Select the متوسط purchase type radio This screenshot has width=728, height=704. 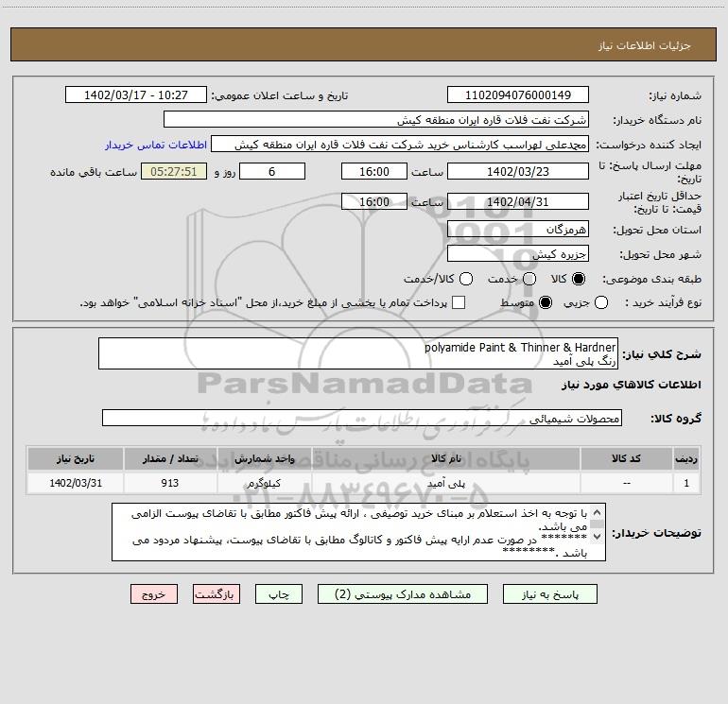(x=546, y=302)
